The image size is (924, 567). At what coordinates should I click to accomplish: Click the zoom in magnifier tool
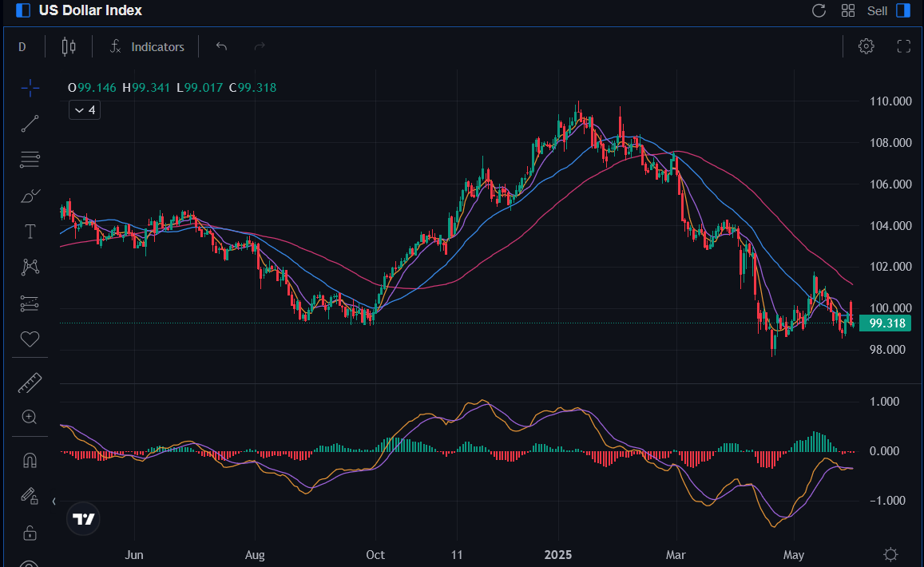pyautogui.click(x=30, y=418)
